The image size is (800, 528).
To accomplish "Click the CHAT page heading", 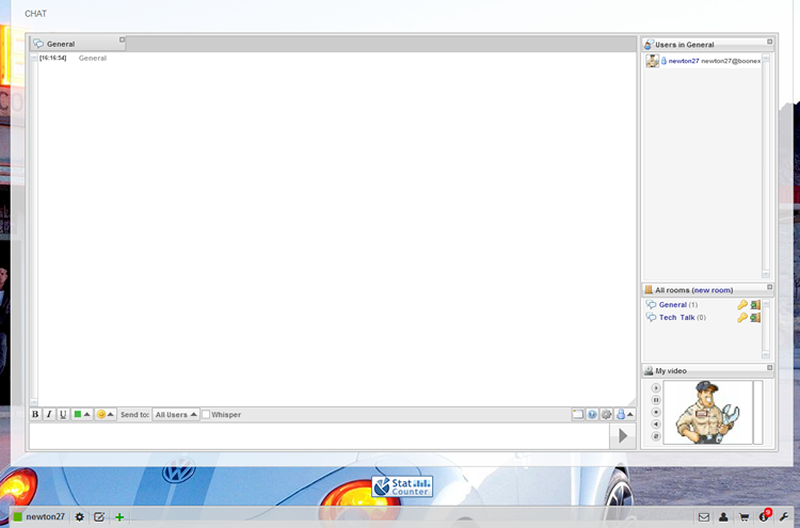I will (x=36, y=14).
